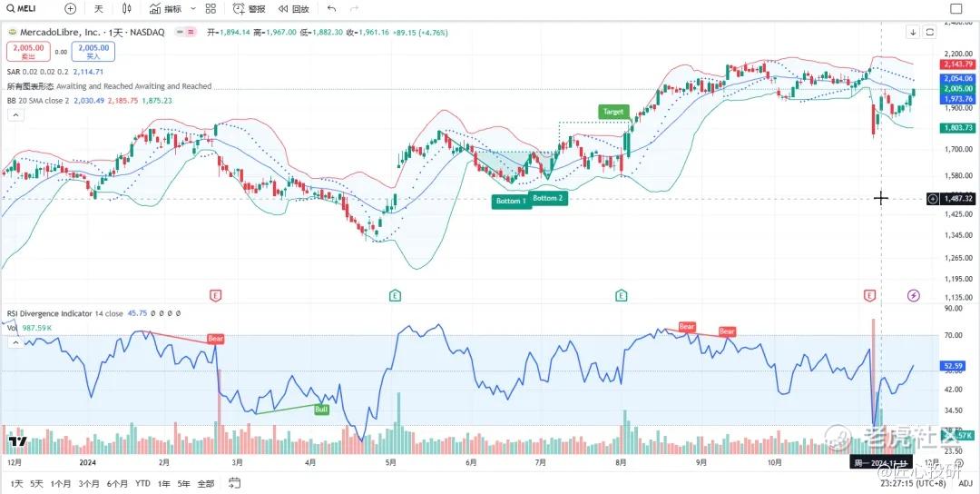Select the YTD time range
Image resolution: width=980 pixels, height=494 pixels.
click(142, 483)
